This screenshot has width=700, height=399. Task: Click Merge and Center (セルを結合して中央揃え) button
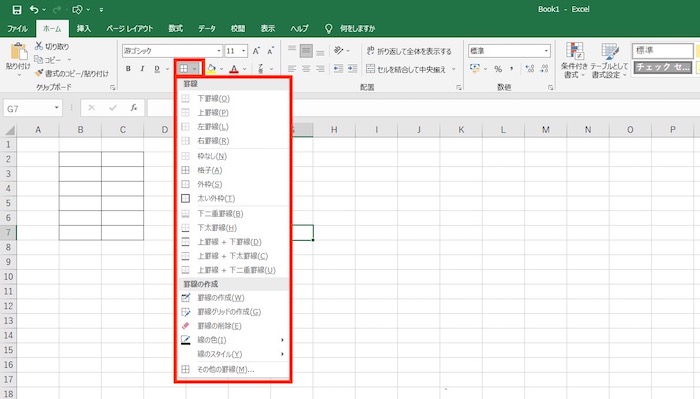point(407,69)
